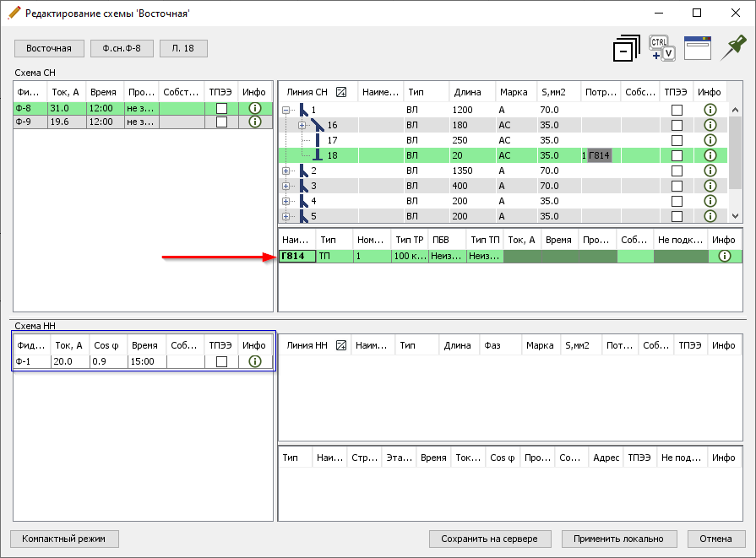The width and height of the screenshot is (756, 558).
Task: Click the CTRL+V paste icon
Action: click(x=661, y=48)
